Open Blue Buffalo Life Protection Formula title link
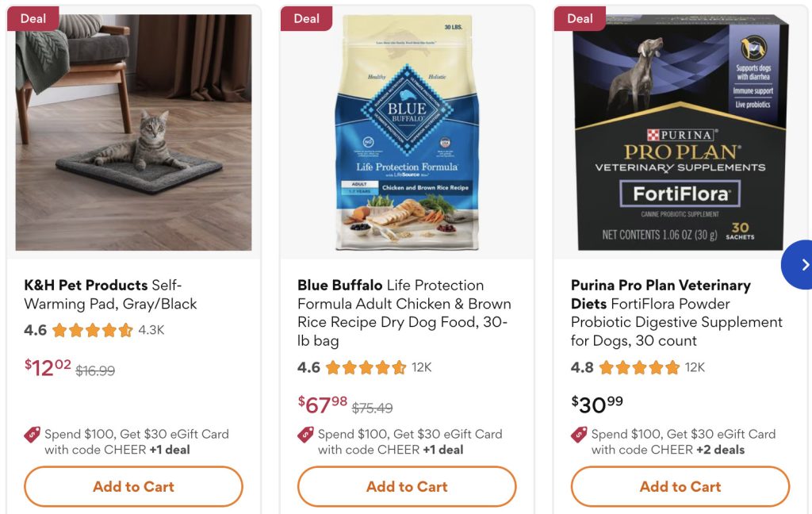 click(404, 313)
